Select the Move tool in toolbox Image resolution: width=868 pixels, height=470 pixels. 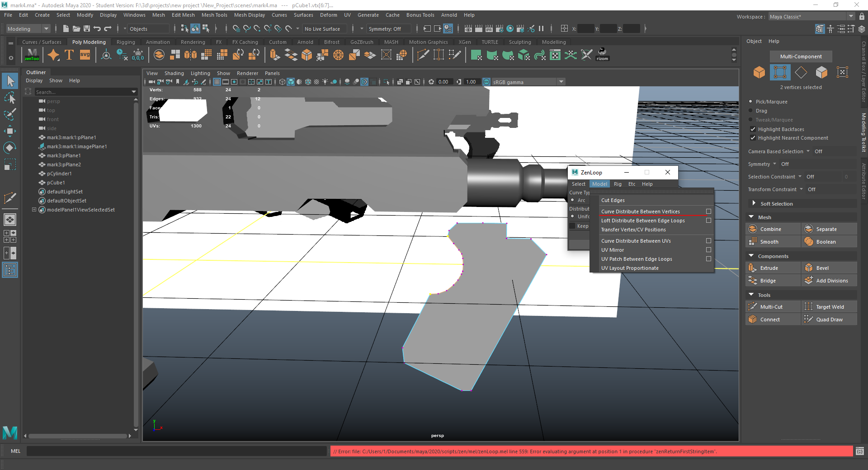[x=10, y=131]
